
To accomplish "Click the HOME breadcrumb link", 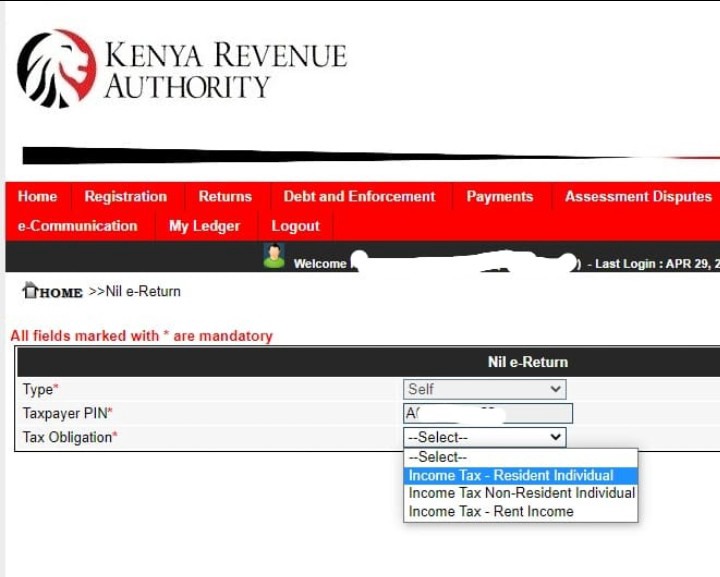I will click(61, 292).
